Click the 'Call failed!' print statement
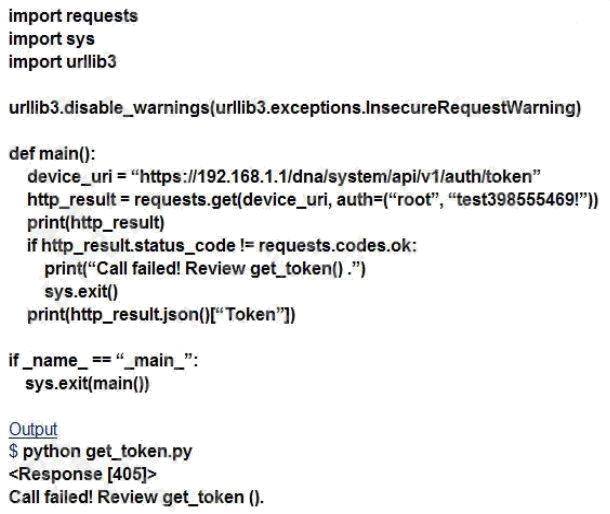Viewport: 610px width, 514px height. 205,268
